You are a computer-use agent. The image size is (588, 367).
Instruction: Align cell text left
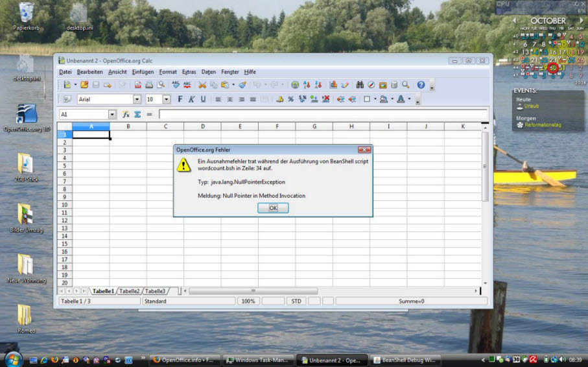pos(218,99)
